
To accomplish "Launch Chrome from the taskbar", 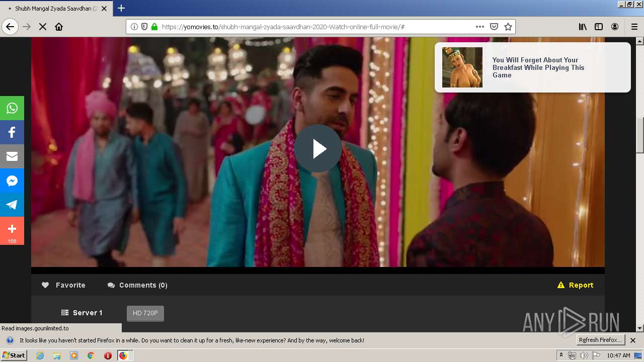I will click(91, 355).
